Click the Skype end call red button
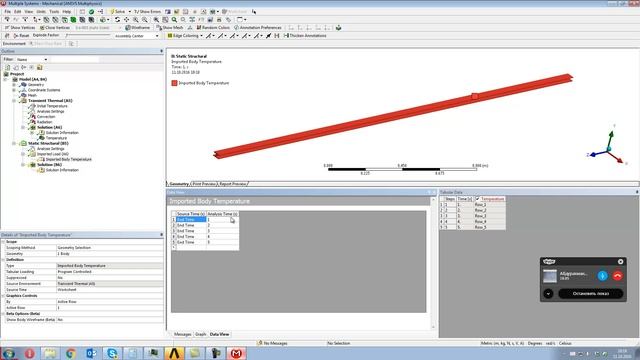 (x=617, y=276)
